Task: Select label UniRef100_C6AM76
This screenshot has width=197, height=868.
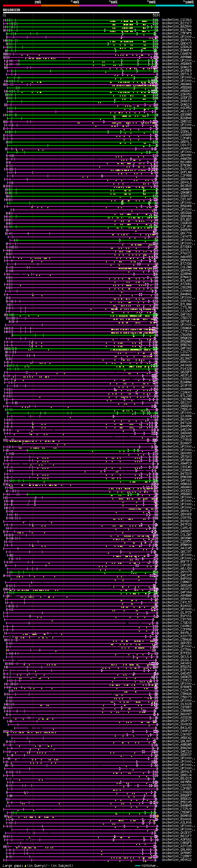Action: pos(177,54)
